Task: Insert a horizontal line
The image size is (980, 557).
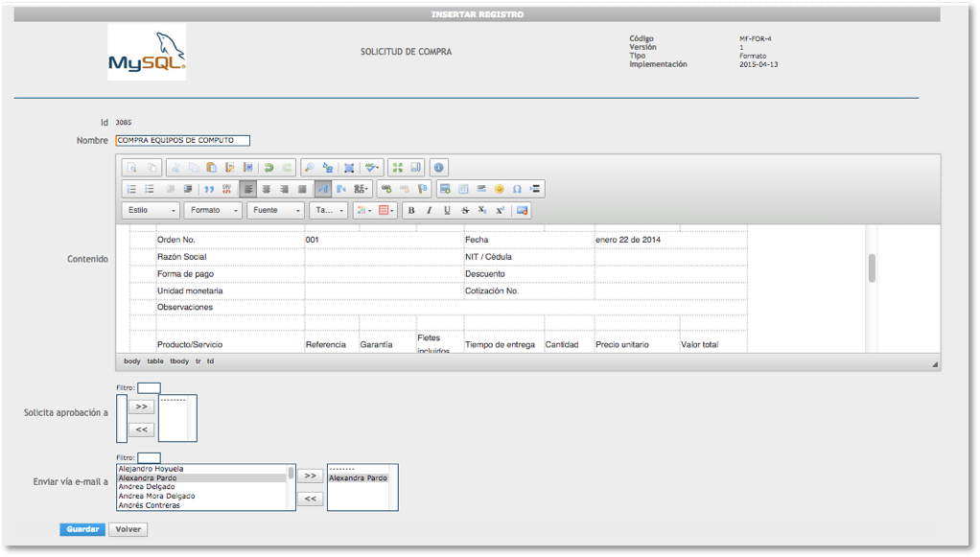Action: coord(481,189)
